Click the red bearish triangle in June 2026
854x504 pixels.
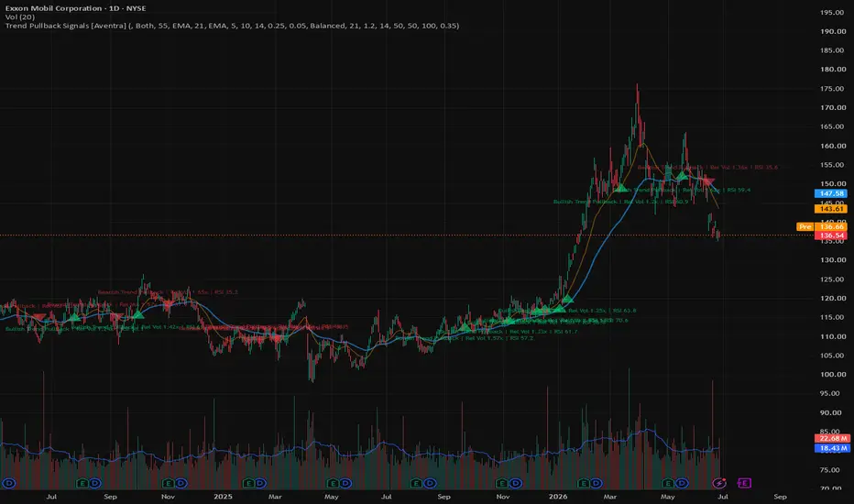708,181
